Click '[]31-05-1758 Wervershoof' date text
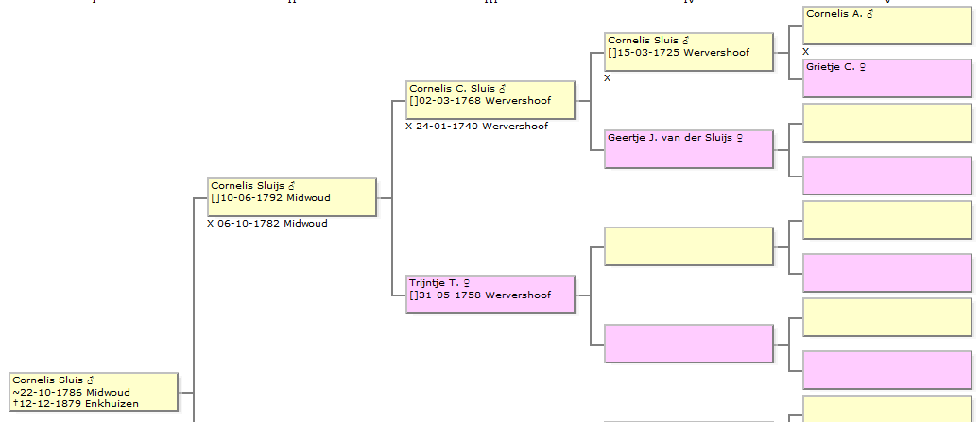Image resolution: width=980 pixels, height=422 pixels. pyautogui.click(x=481, y=295)
